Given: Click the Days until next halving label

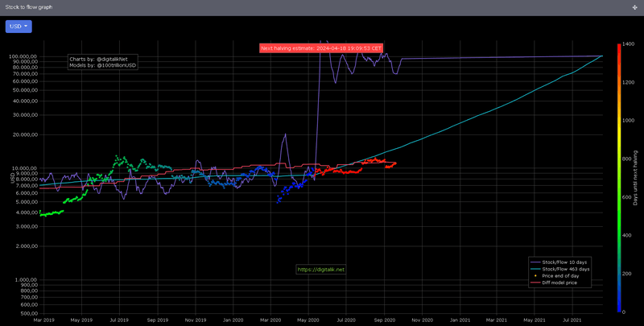Looking at the screenshot, I should [x=636, y=178].
